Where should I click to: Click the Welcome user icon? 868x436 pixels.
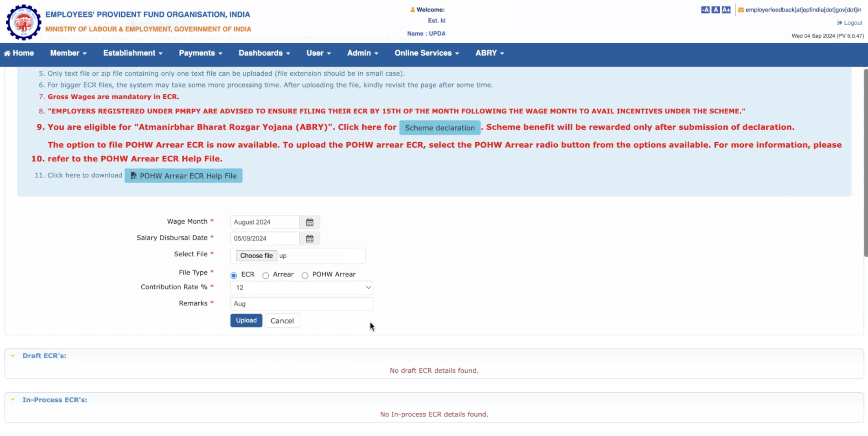(412, 10)
